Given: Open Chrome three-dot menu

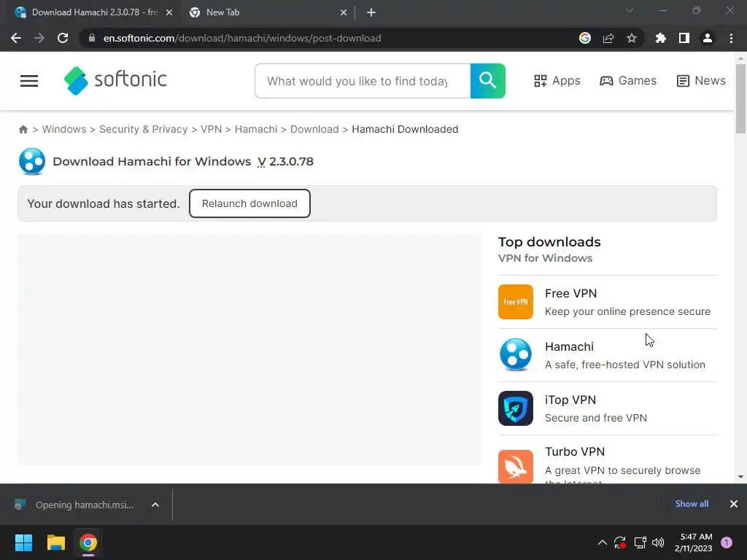Looking at the screenshot, I should (x=731, y=38).
